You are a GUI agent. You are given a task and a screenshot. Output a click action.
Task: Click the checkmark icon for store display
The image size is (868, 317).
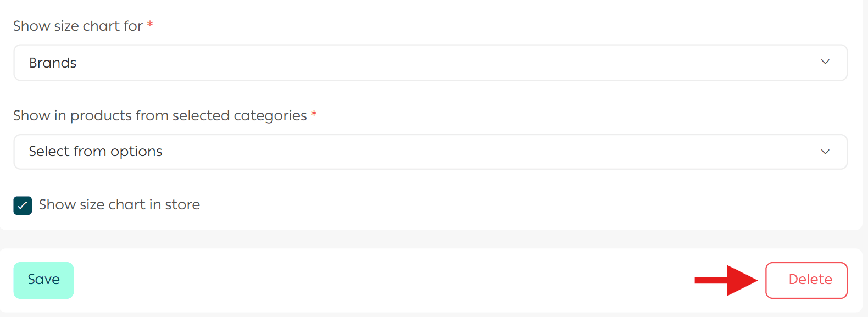point(23,205)
